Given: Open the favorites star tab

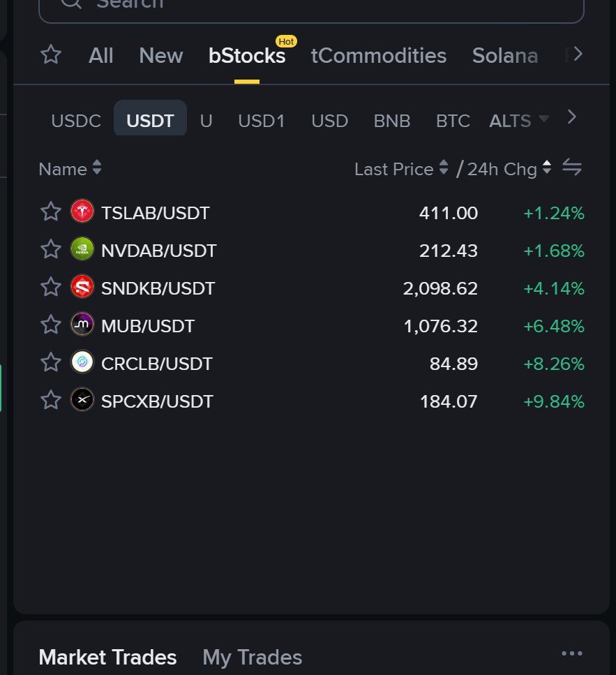Looking at the screenshot, I should pos(51,54).
